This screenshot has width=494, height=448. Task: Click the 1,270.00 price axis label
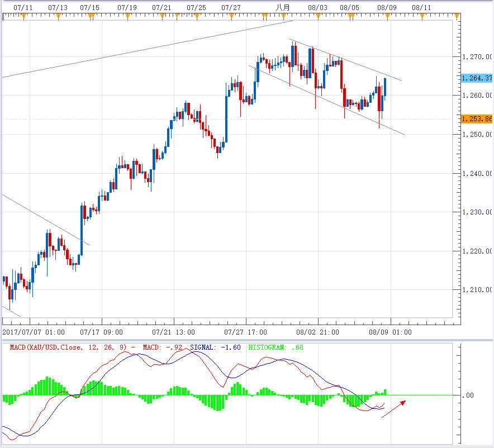click(477, 57)
